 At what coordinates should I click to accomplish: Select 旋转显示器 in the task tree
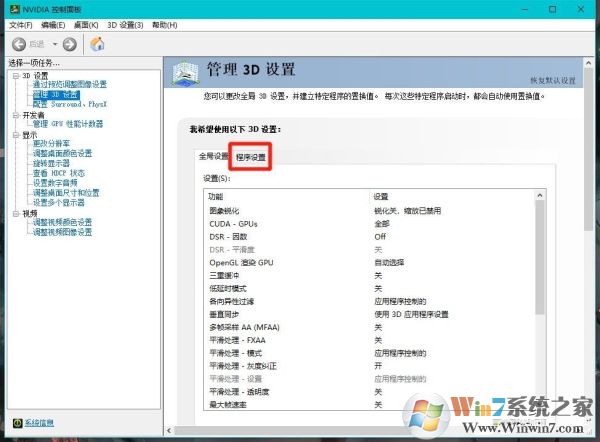pos(51,163)
